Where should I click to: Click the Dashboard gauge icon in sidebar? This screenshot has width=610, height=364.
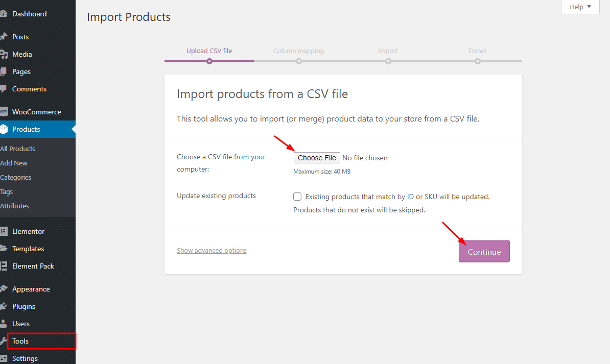3,14
